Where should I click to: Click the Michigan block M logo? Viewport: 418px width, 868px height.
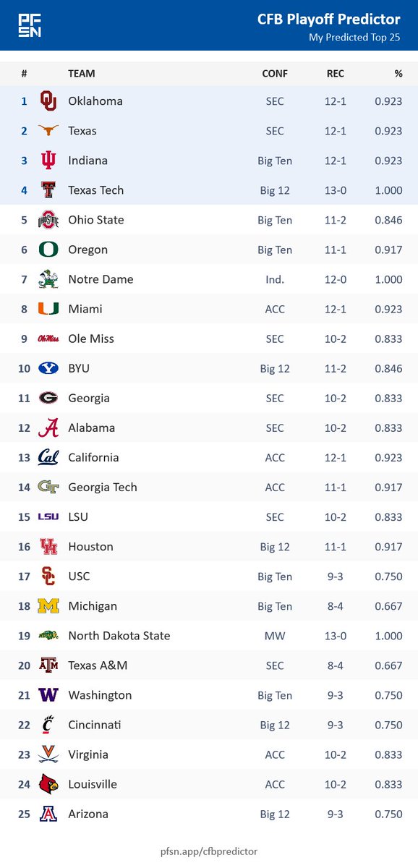[x=48, y=606]
